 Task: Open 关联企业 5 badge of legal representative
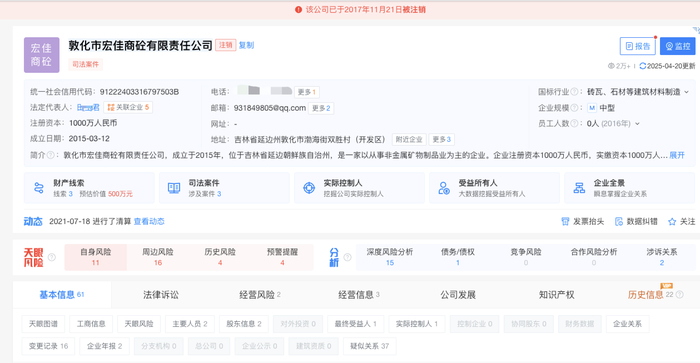[128, 107]
